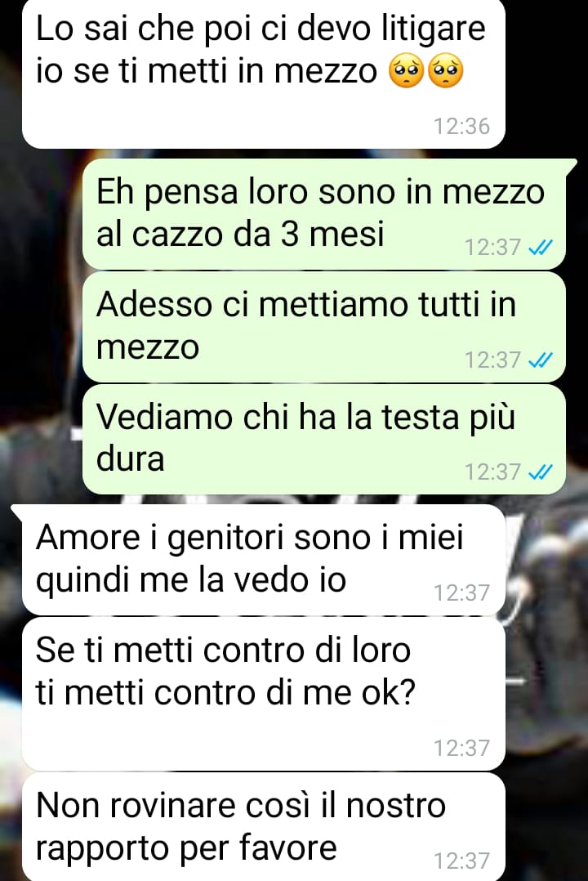The height and width of the screenshot is (881, 588).
Task: Select message 'Eh pensa loro sono in mezzo'
Action: click(324, 214)
